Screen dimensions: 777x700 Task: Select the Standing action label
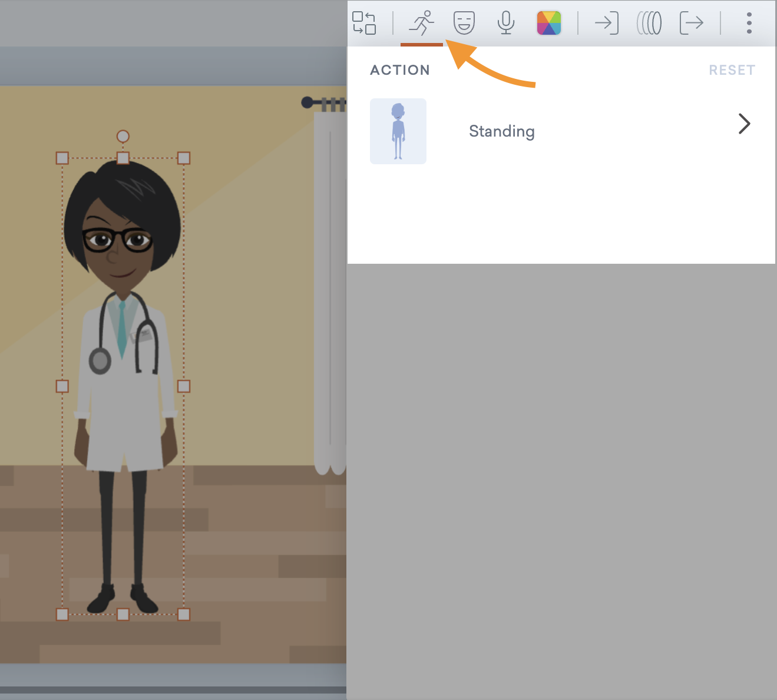[502, 131]
